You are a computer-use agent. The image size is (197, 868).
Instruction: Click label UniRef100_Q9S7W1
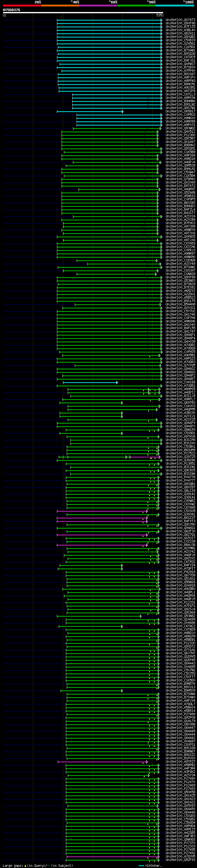(180, 108)
